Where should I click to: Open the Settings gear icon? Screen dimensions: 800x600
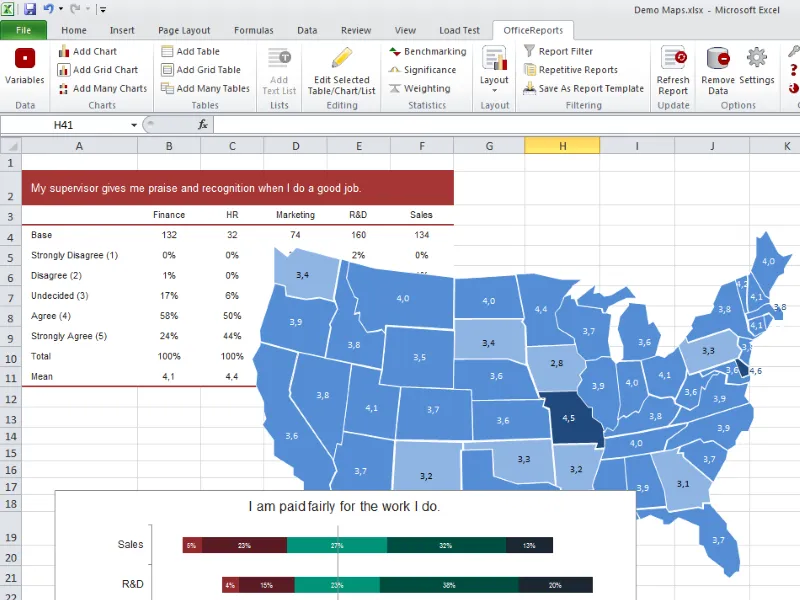[757, 57]
